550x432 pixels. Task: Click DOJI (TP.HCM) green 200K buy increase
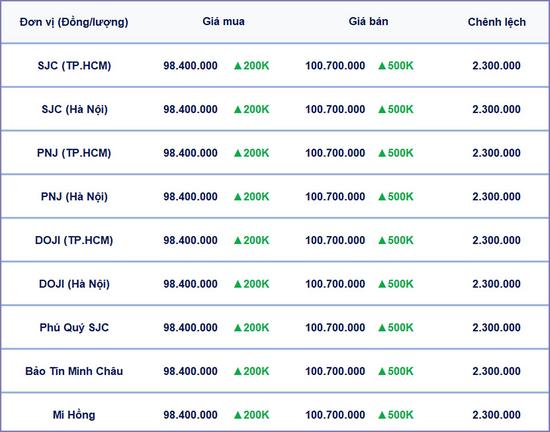pyautogui.click(x=251, y=240)
